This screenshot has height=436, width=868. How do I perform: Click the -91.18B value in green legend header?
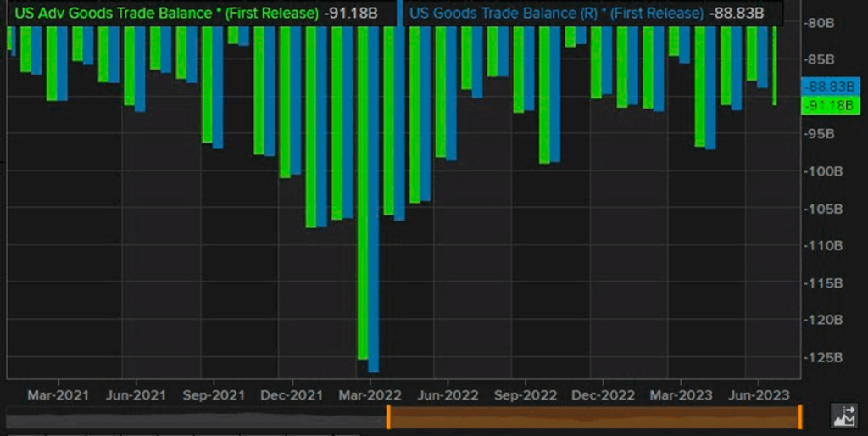coord(351,13)
